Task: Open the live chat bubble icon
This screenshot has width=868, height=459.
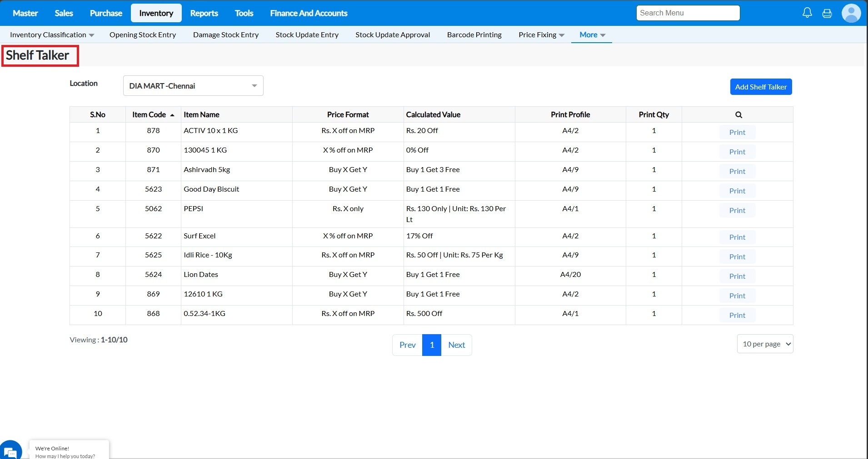Action: point(10,451)
